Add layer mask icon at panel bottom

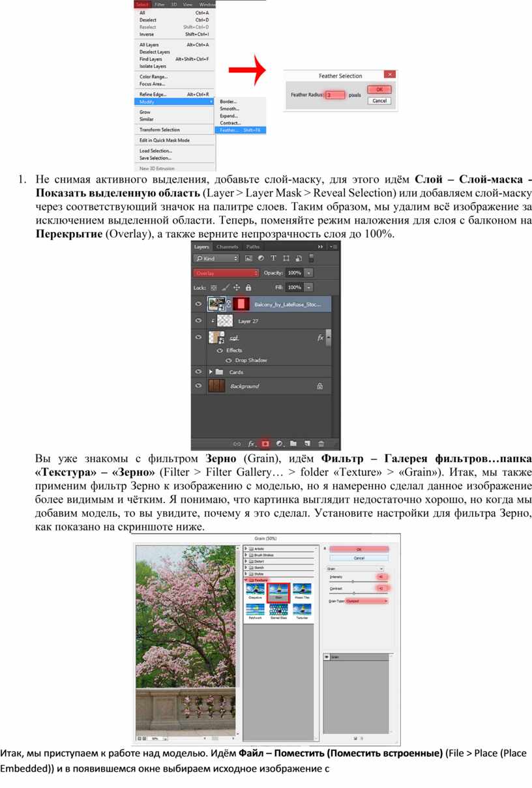point(265,443)
